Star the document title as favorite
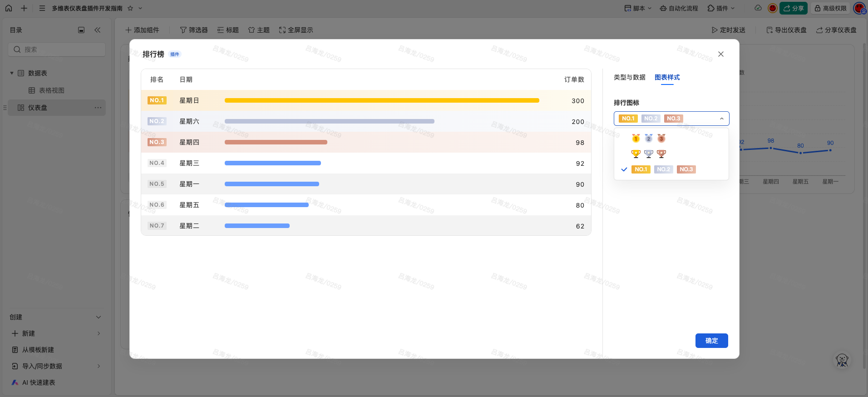 point(130,8)
